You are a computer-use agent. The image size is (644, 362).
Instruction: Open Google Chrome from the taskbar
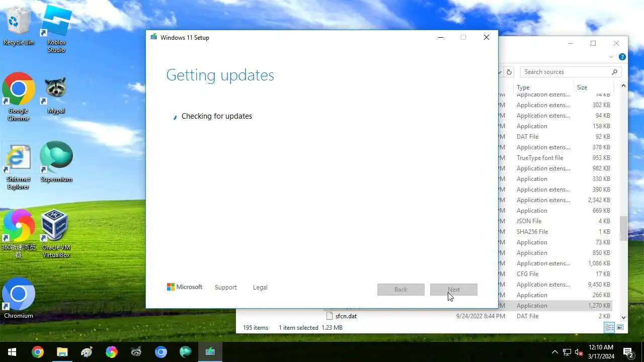point(37,352)
